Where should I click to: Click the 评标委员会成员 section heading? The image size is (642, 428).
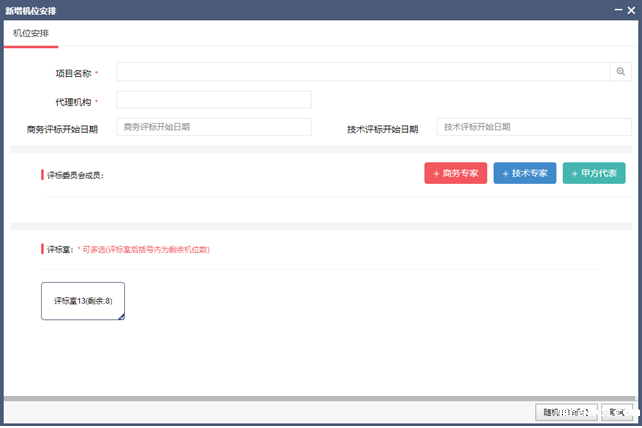75,175
